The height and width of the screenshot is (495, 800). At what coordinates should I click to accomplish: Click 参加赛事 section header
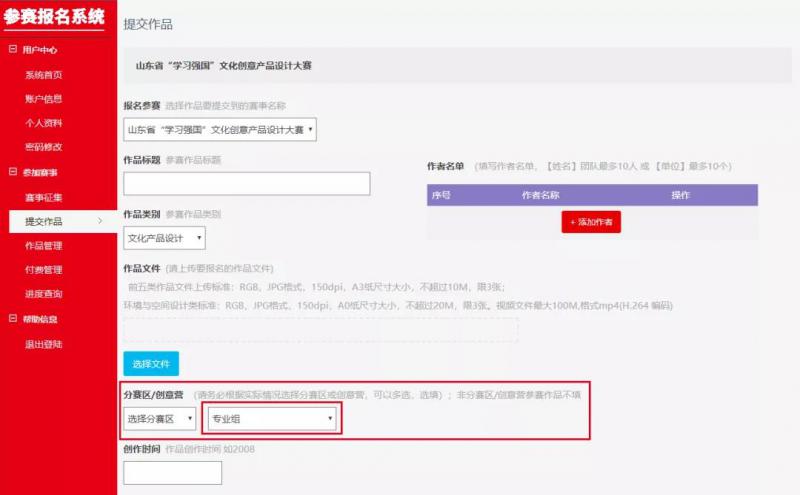click(x=40, y=172)
